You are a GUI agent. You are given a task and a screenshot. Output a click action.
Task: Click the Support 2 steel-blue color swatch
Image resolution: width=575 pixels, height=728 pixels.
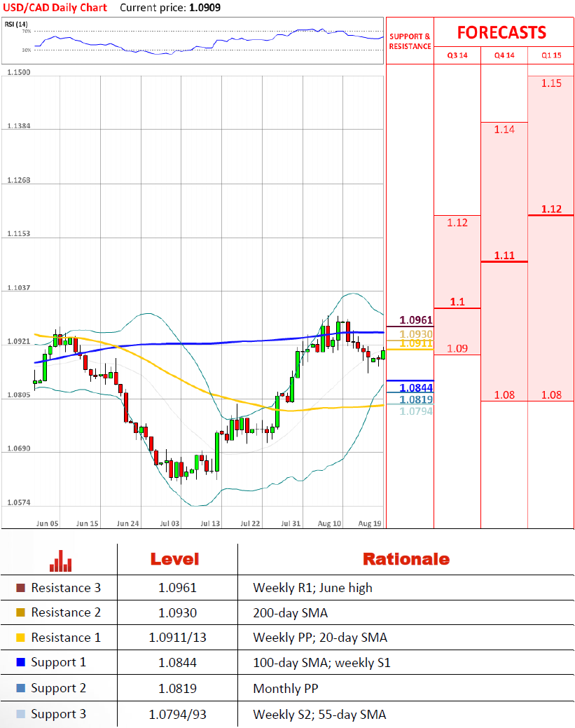tap(20, 688)
